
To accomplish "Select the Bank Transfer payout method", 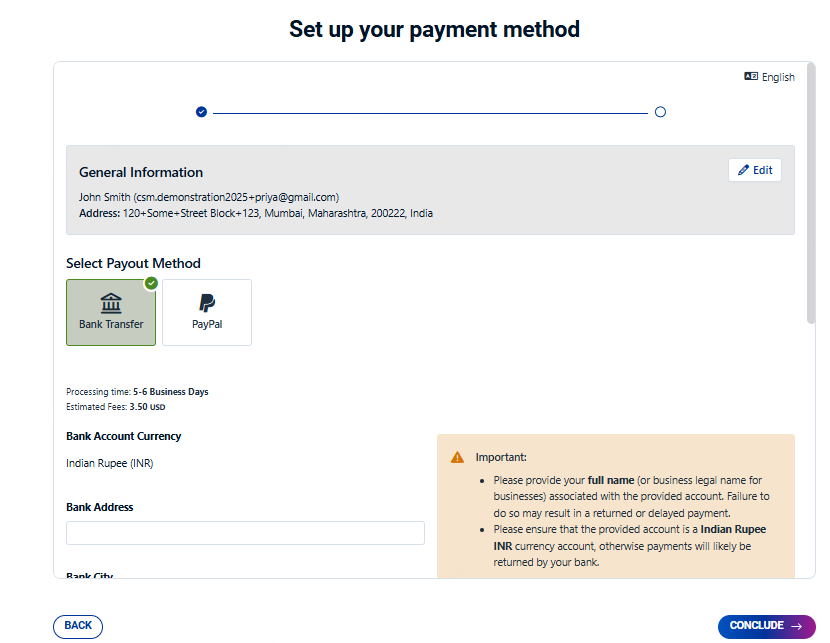I will pyautogui.click(x=111, y=313).
